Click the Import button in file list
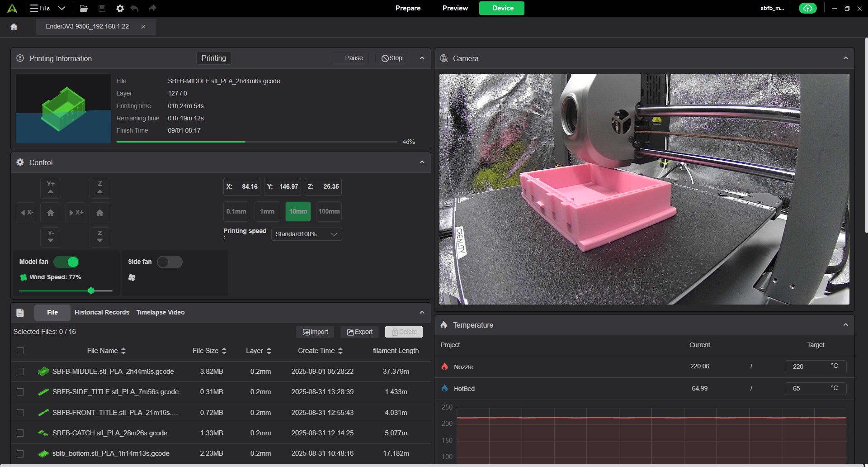 click(x=316, y=332)
